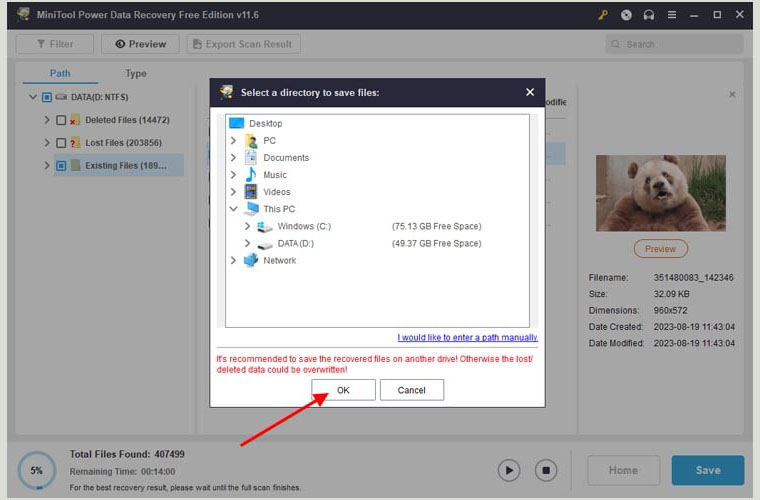Switch to the Type tab

[136, 73]
